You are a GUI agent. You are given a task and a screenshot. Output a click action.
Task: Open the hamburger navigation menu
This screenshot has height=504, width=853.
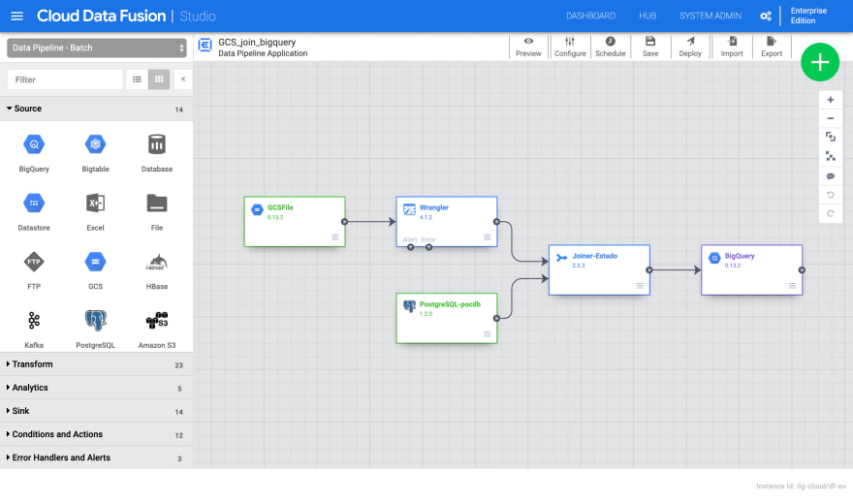pyautogui.click(x=16, y=16)
